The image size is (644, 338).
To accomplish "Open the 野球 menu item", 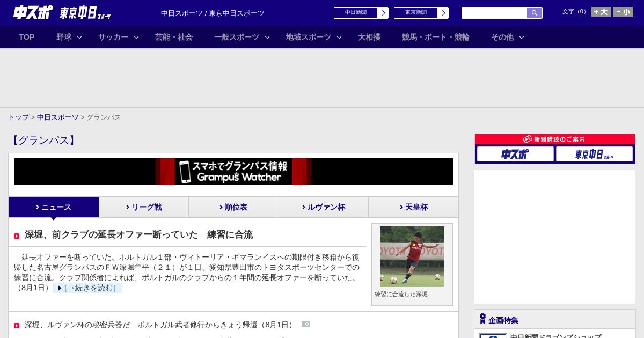I will [x=64, y=37].
